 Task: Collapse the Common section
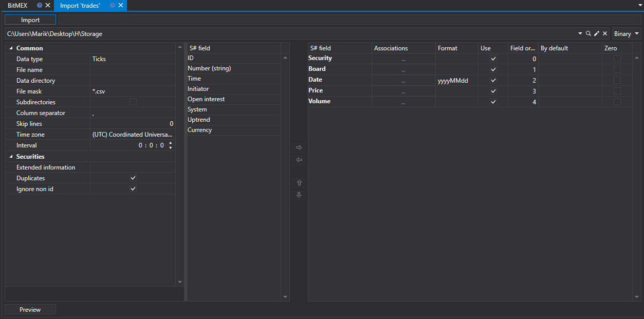pos(11,48)
